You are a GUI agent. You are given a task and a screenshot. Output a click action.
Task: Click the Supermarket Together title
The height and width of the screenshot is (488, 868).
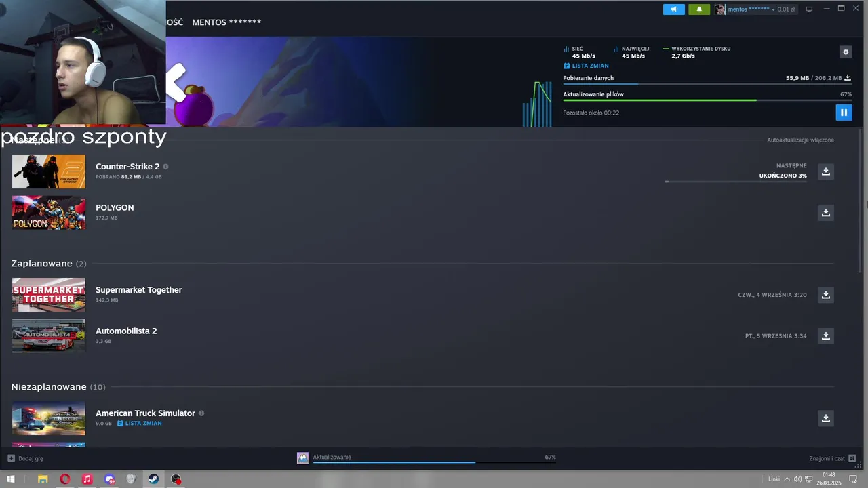pos(139,290)
